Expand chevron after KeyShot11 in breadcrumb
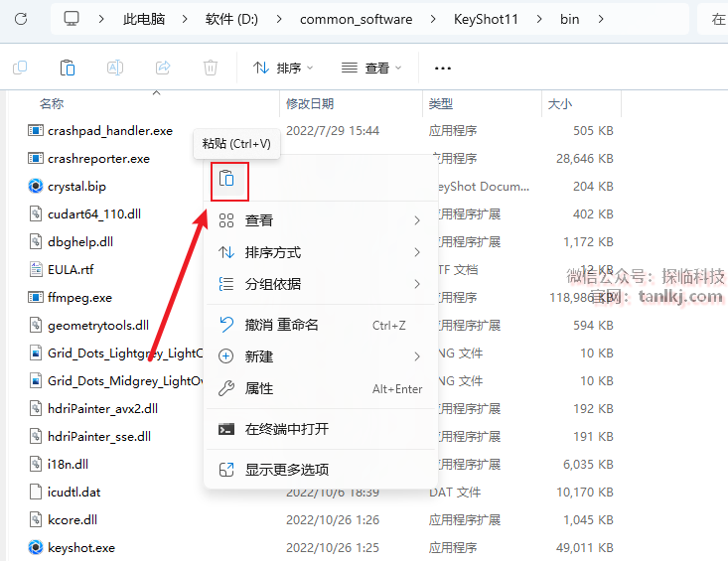This screenshot has width=728, height=565. (x=539, y=19)
